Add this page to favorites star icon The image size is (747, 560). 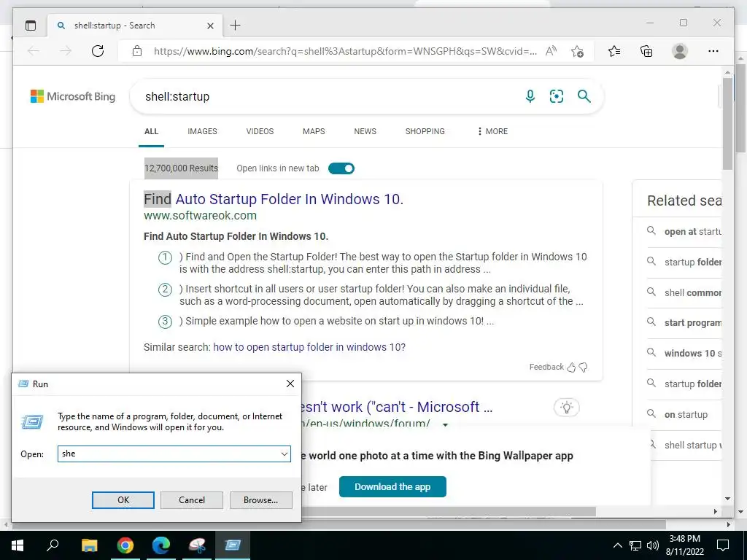pos(578,51)
